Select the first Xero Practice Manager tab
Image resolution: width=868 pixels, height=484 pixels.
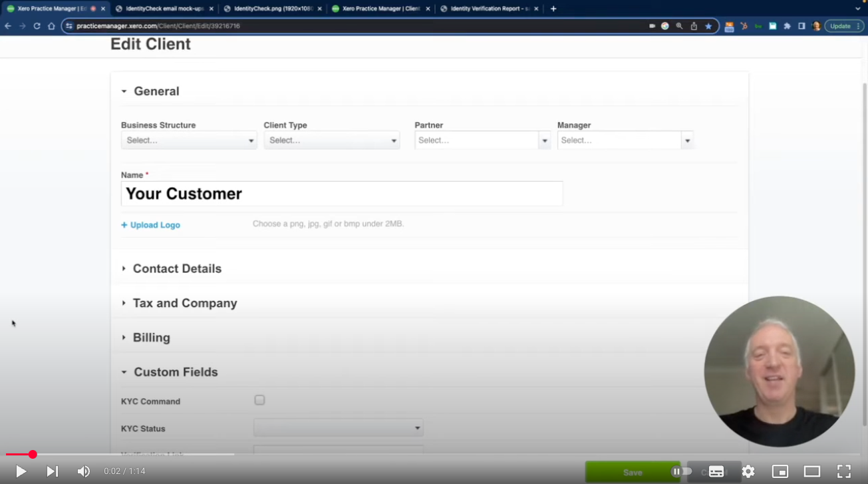pos(55,9)
